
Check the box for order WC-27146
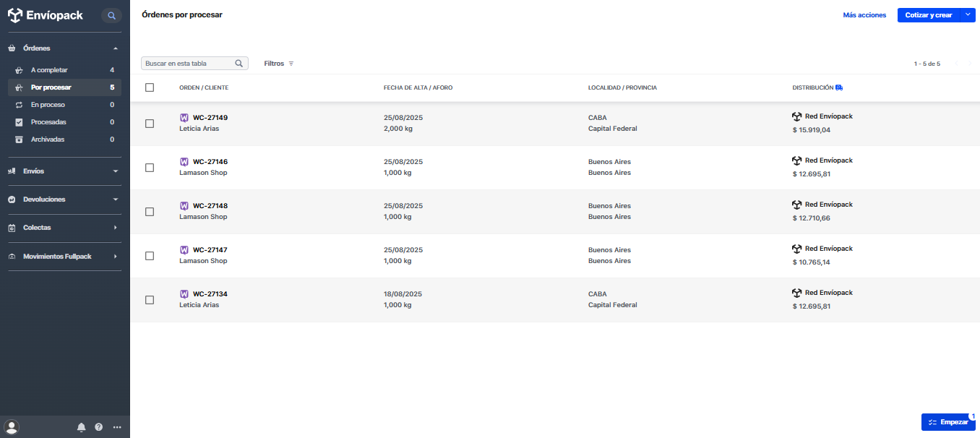[x=150, y=168]
